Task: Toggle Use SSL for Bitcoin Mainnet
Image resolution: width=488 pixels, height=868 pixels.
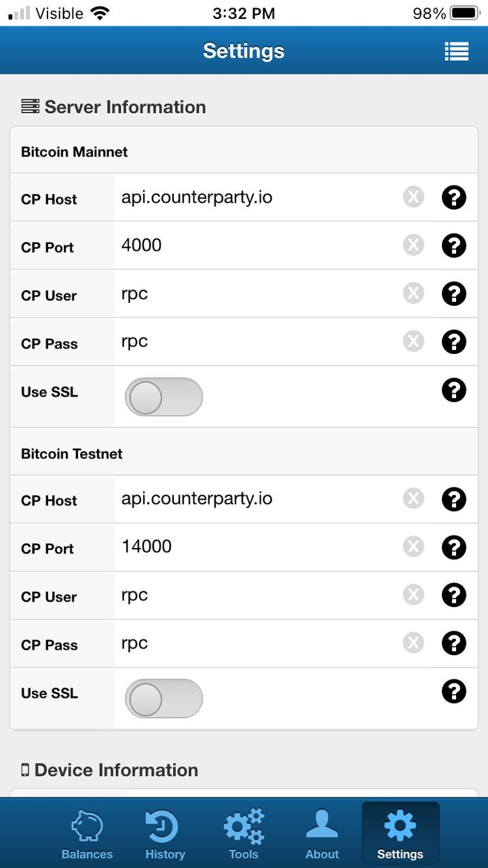Action: point(164,397)
